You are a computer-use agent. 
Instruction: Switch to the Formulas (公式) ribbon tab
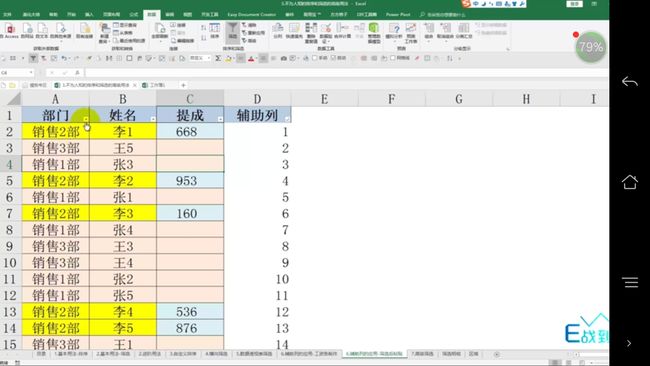(x=133, y=15)
